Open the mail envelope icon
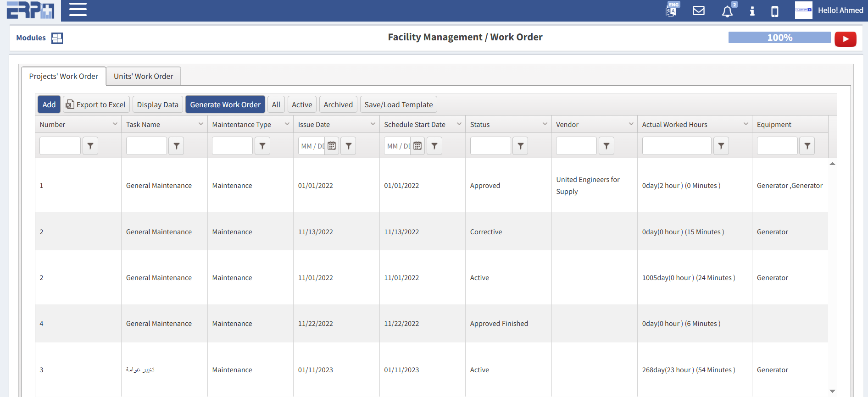The height and width of the screenshot is (397, 868). [x=698, y=11]
